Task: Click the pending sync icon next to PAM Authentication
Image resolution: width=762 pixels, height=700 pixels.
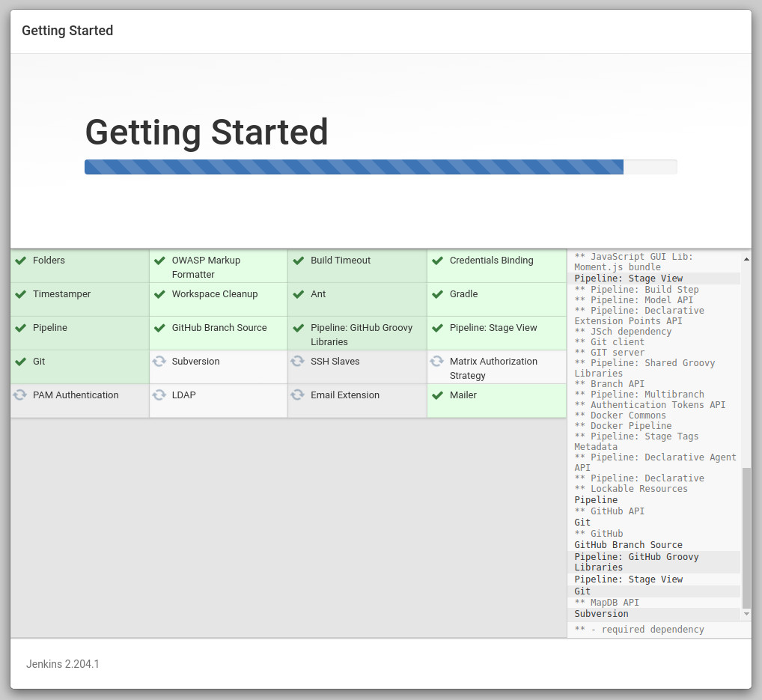Action: pyautogui.click(x=20, y=395)
